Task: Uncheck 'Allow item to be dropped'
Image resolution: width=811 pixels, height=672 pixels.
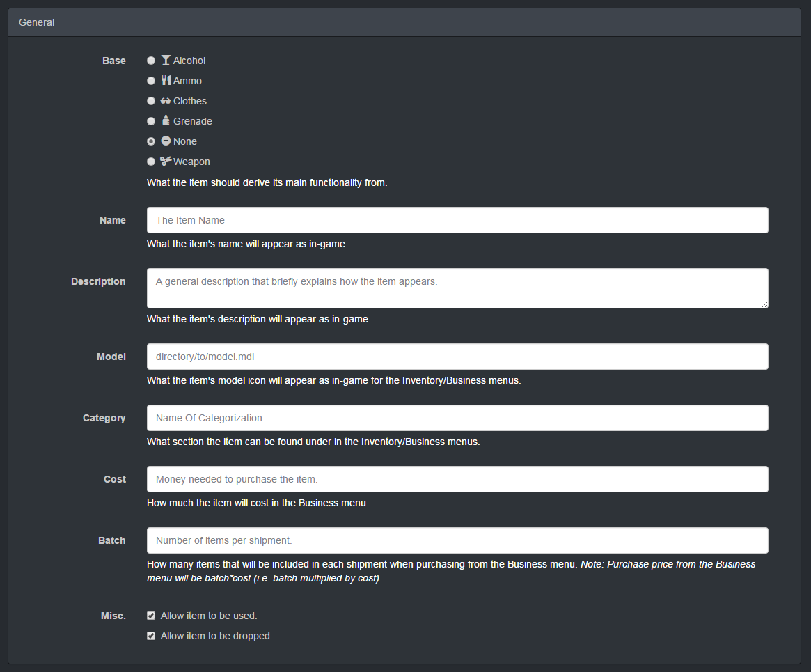Action: [151, 636]
